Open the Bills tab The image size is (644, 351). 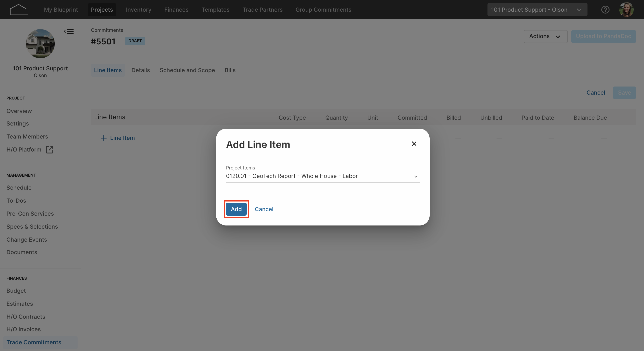pyautogui.click(x=230, y=70)
